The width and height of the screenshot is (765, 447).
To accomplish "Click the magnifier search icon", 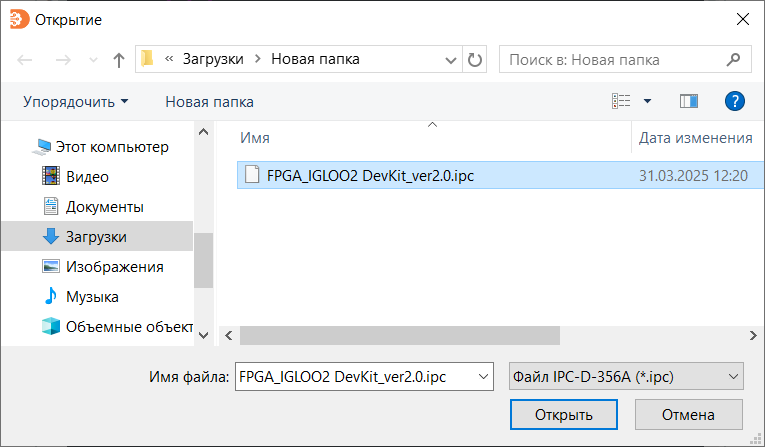I will 733,60.
